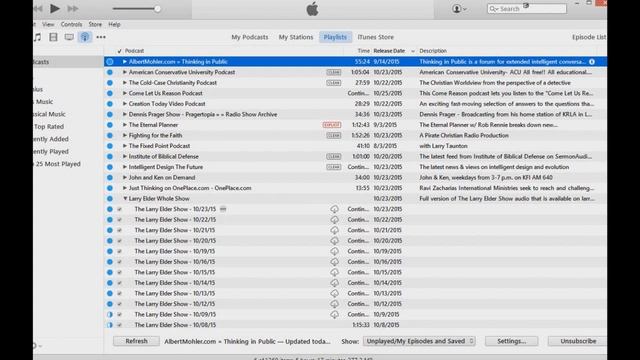Image resolution: width=640 pixels, height=360 pixels.
Task: Download The Larry Elder Show 10/19/15 episode
Action: tap(334, 251)
